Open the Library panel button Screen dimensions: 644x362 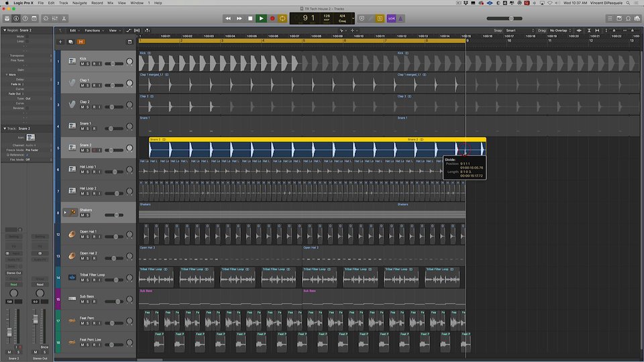point(7,19)
